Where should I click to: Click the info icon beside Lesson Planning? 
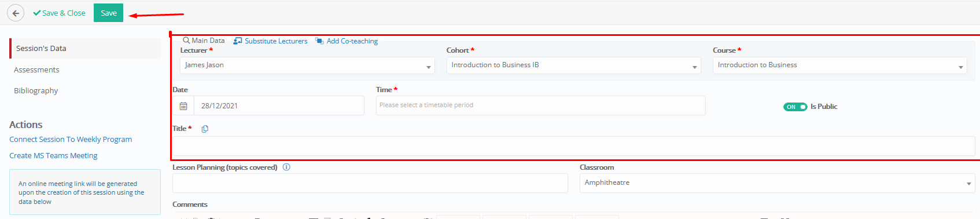click(x=286, y=167)
